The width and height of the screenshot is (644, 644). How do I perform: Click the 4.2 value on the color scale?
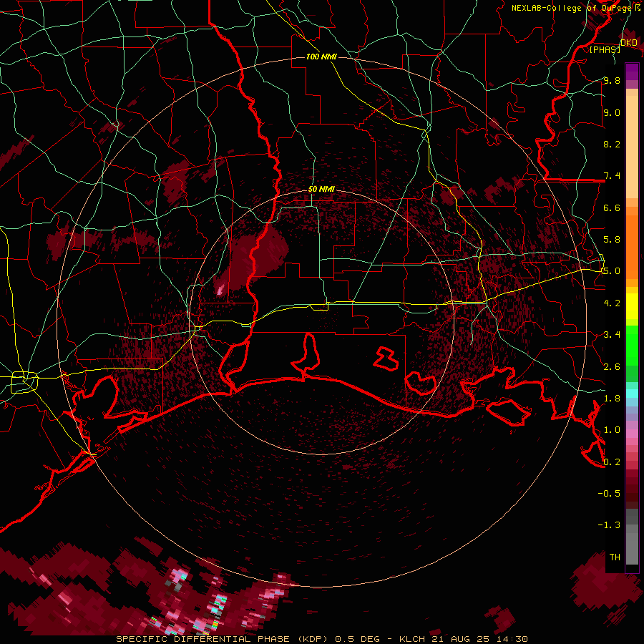coord(612,303)
